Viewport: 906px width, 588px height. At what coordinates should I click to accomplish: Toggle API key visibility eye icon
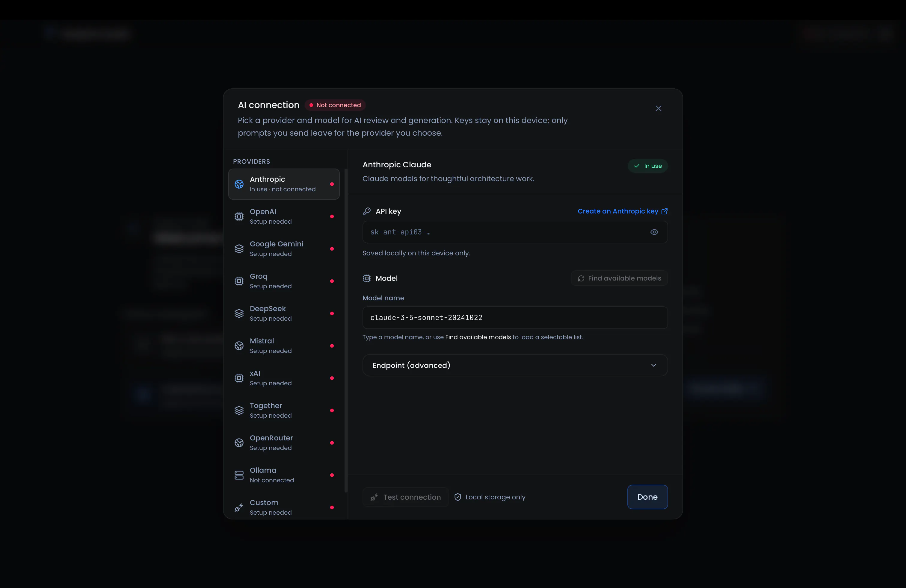point(654,232)
